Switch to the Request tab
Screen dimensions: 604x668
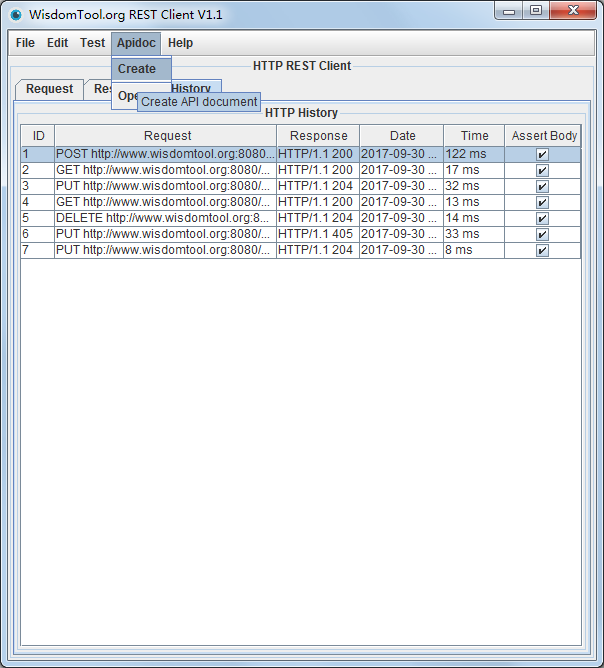[49, 89]
